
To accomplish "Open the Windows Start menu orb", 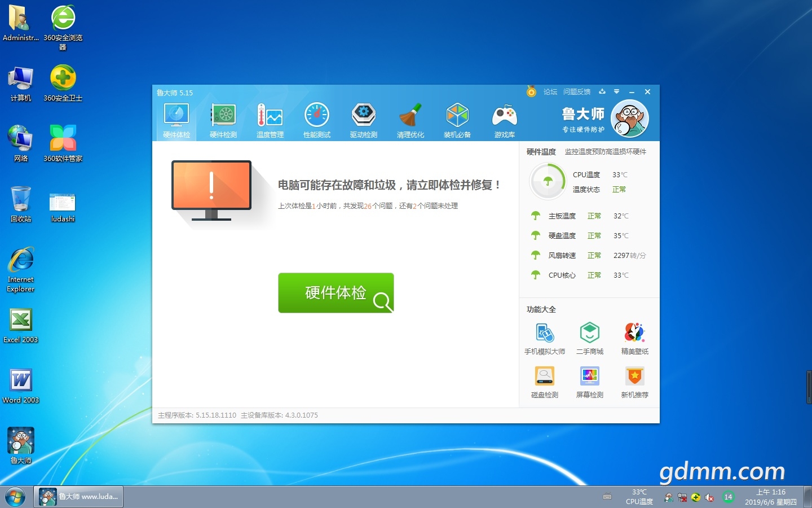I will pyautogui.click(x=15, y=497).
